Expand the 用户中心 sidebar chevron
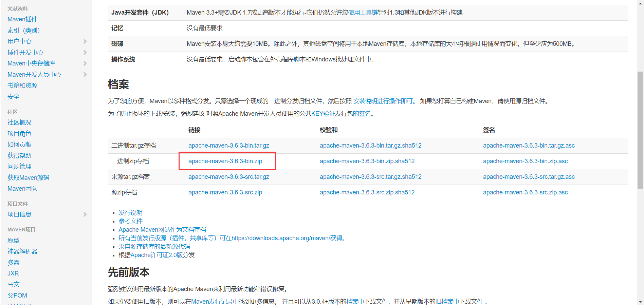 click(x=85, y=41)
